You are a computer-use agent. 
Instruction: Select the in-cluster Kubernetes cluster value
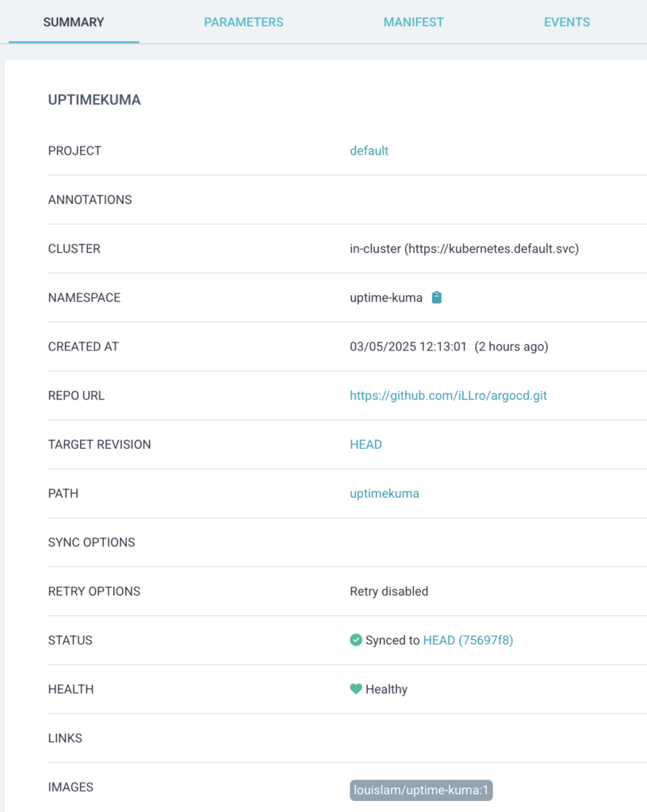coord(465,249)
